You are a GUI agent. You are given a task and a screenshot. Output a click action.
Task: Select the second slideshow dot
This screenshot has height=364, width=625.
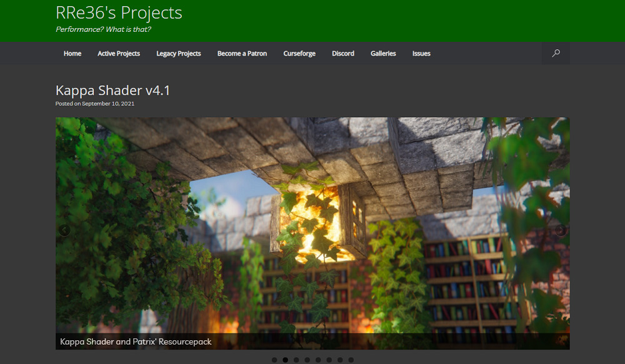pos(286,360)
